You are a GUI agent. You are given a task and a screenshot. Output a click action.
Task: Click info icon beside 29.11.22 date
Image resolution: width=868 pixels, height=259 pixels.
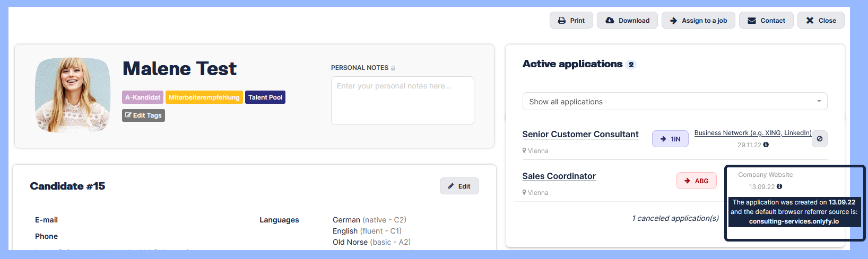point(766,145)
